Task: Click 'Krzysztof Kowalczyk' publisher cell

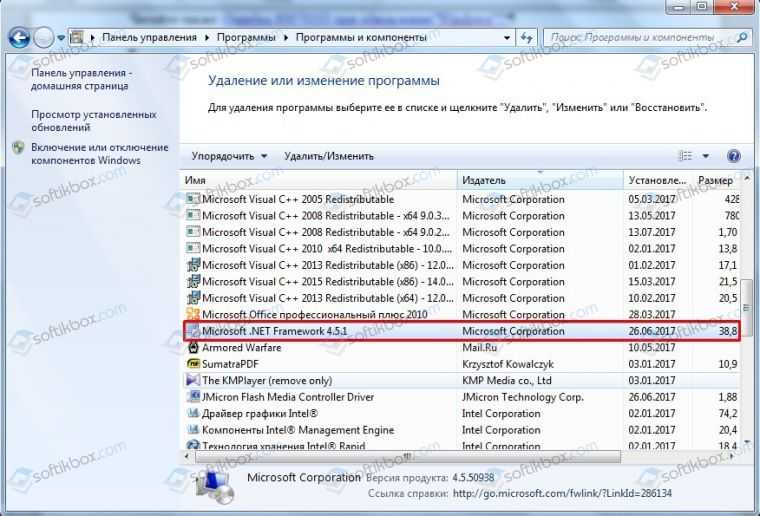Action: tap(507, 364)
